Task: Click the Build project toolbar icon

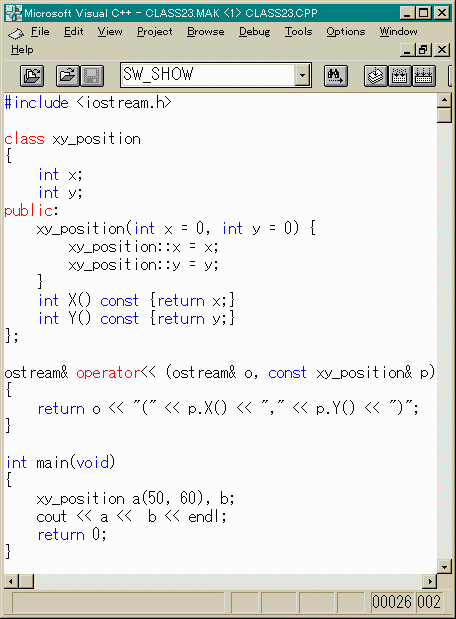Action: [x=400, y=75]
